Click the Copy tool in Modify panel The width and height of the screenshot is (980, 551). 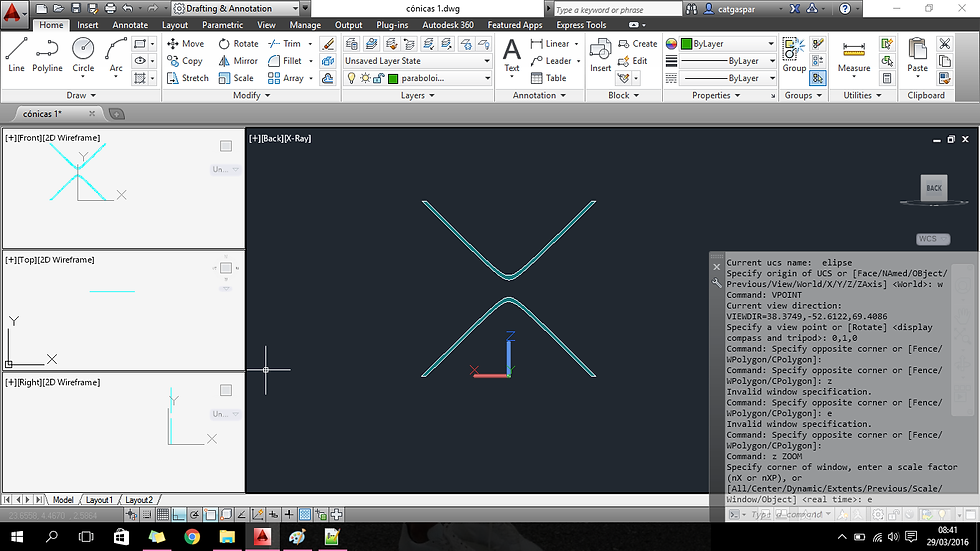coord(185,61)
